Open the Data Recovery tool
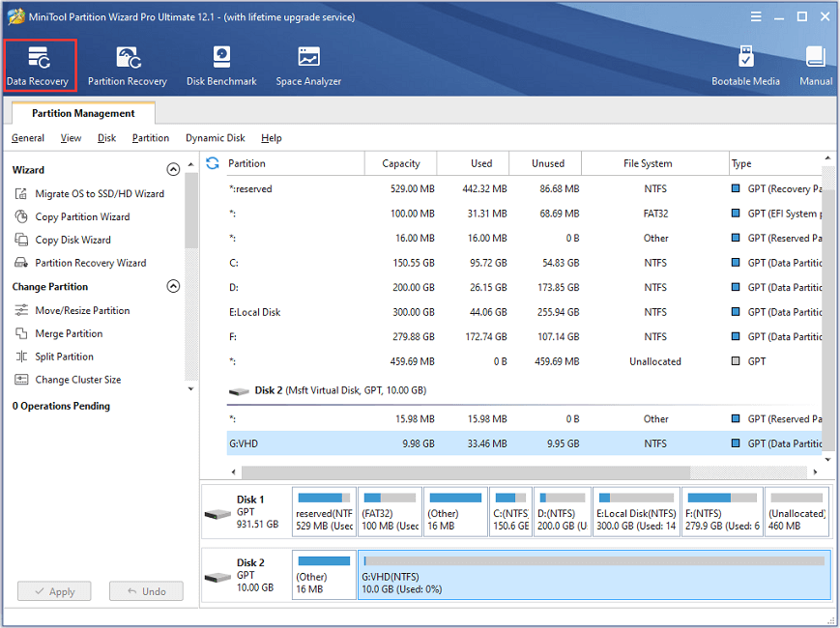This screenshot has height=628, width=840. [x=39, y=66]
